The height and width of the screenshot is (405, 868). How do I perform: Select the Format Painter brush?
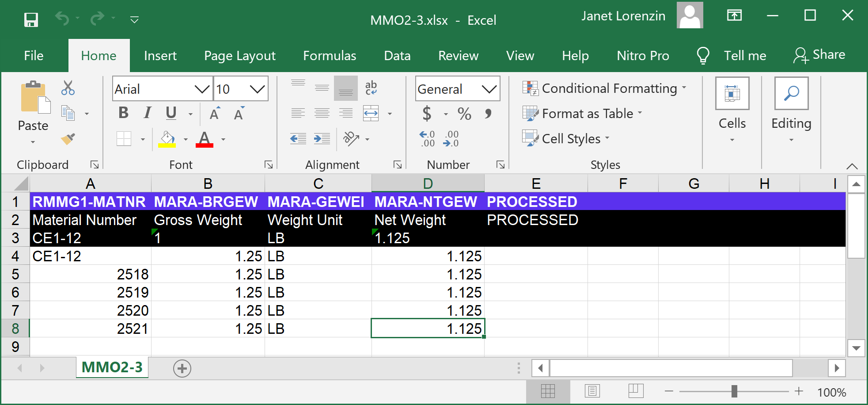click(x=68, y=139)
